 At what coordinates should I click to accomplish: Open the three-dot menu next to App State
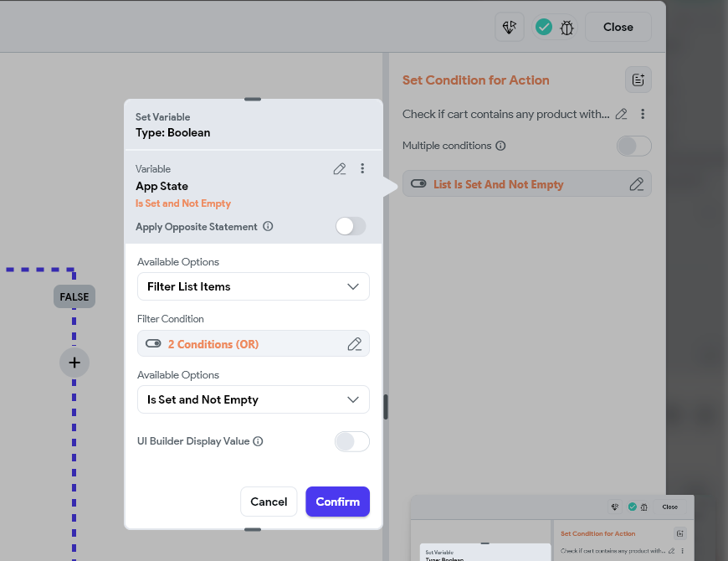tap(362, 168)
